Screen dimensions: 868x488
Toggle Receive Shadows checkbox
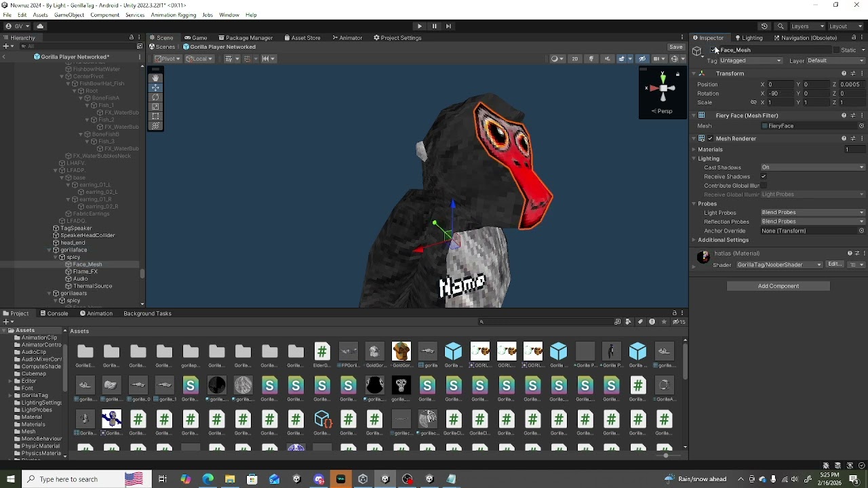click(764, 177)
